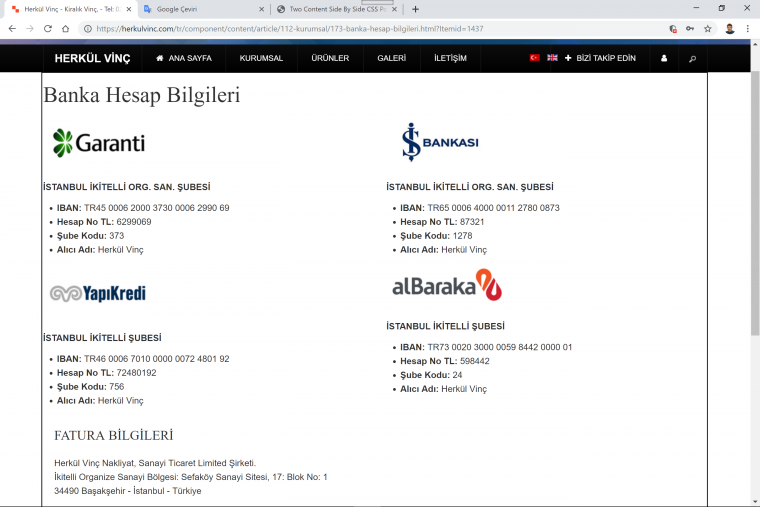Screen dimensions: 760x507
Task: Open site search with the magnifier icon
Action: tap(693, 59)
